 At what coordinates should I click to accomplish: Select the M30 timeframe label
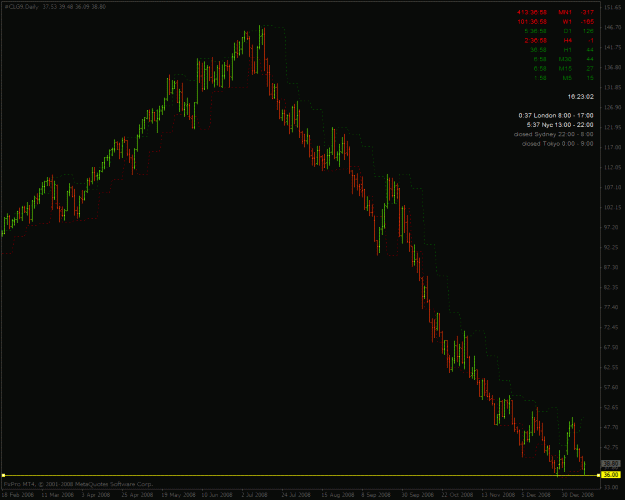coord(565,59)
